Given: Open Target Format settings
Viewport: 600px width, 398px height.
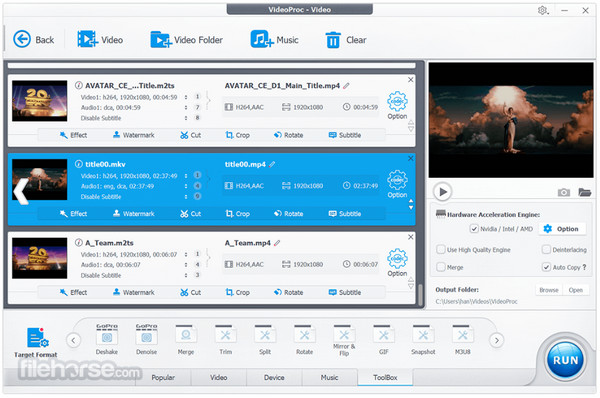Looking at the screenshot, I should (x=36, y=343).
